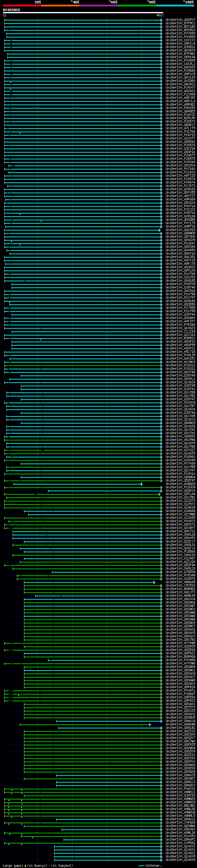Select the UniRef100_P16032 label
Image resolution: width=197 pixels, height=868 pixels.
point(180,115)
